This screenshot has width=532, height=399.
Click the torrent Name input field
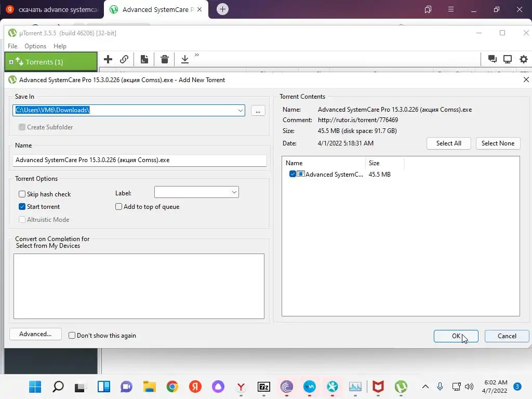point(139,160)
